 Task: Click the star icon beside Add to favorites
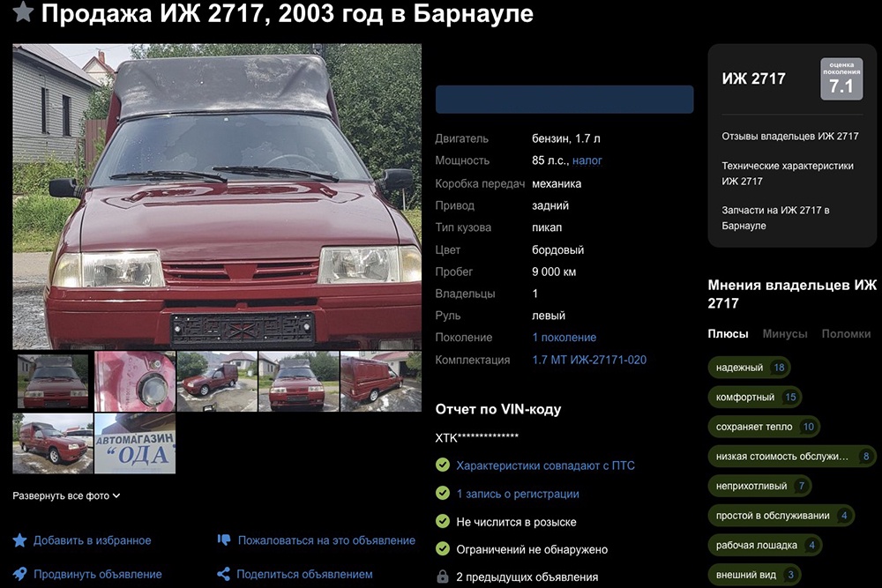20,540
